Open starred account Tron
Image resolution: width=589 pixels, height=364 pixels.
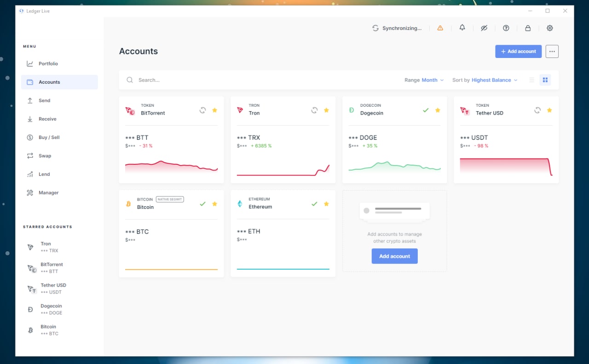tap(59, 247)
